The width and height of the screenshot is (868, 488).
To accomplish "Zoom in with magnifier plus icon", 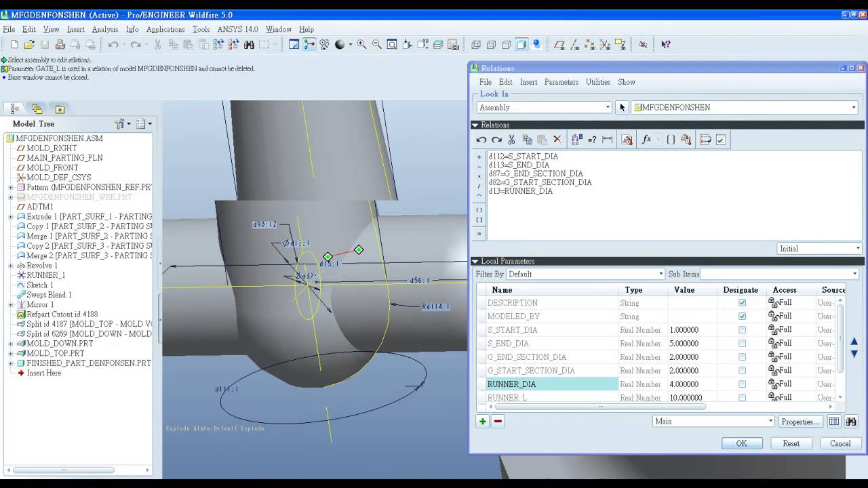I will click(362, 45).
